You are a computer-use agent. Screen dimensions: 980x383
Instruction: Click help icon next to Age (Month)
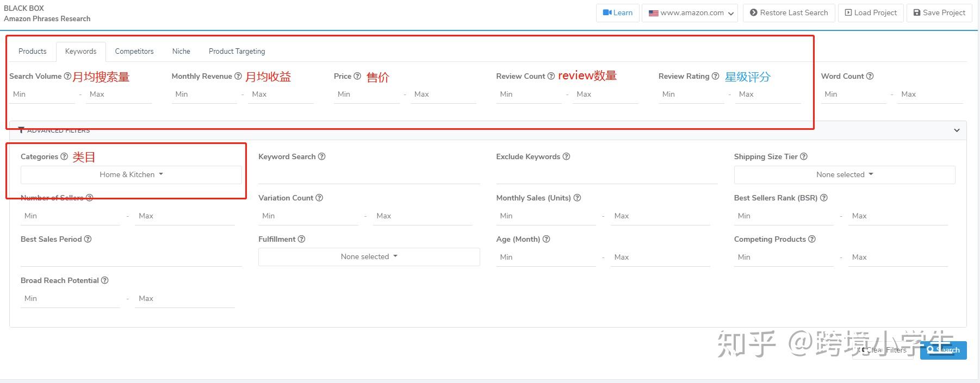coord(546,239)
